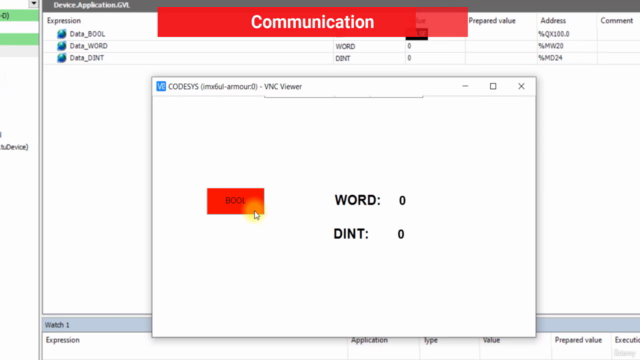Image resolution: width=640 pixels, height=360 pixels.
Task: Select the Data_WORD expression row
Action: pos(341,46)
